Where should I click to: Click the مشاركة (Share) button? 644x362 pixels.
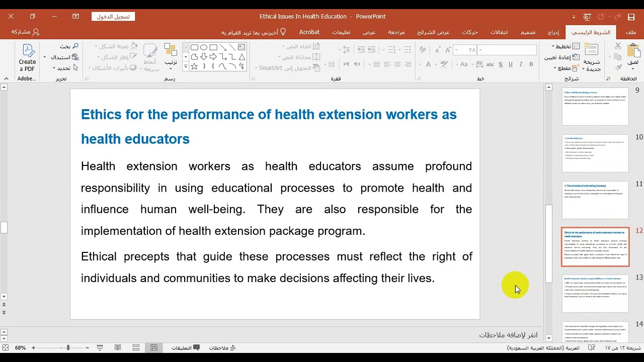click(25, 32)
